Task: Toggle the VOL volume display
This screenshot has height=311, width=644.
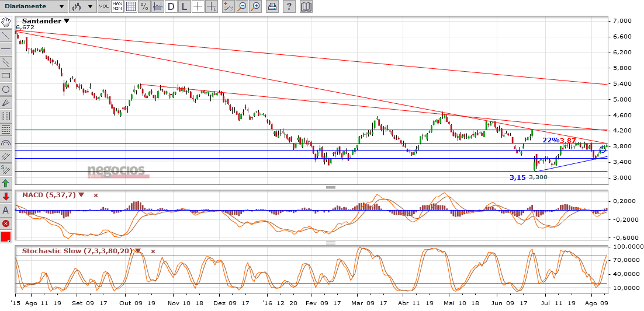Action: pyautogui.click(x=103, y=7)
